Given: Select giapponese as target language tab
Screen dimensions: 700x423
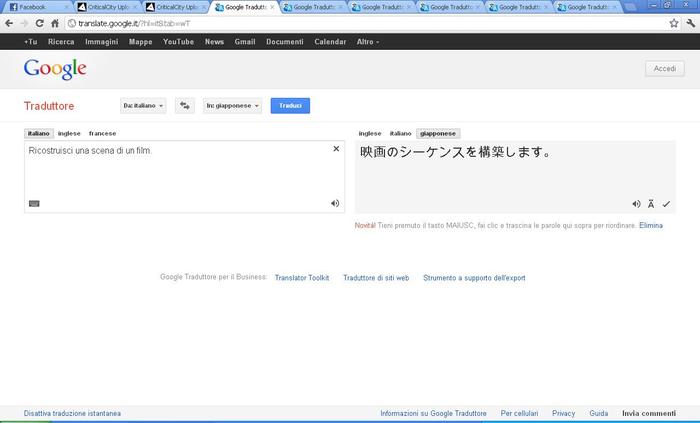Looking at the screenshot, I should coord(438,133).
